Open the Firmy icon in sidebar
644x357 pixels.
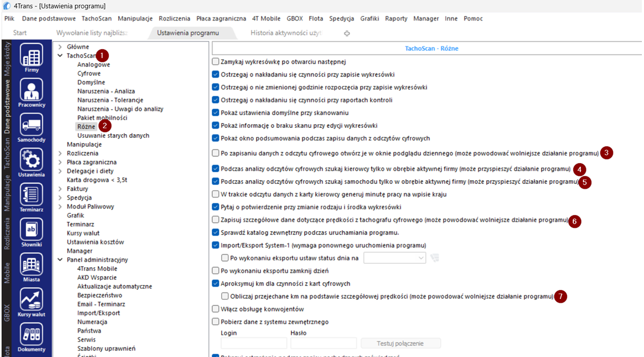[x=31, y=57]
